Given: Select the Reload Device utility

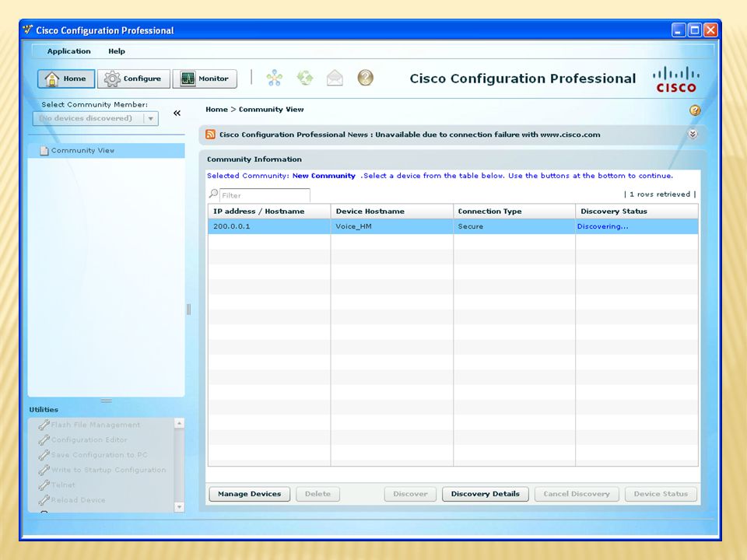Looking at the screenshot, I should pyautogui.click(x=78, y=500).
